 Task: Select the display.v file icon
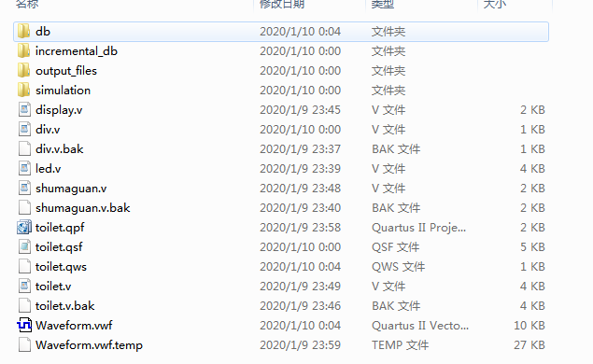(x=24, y=110)
